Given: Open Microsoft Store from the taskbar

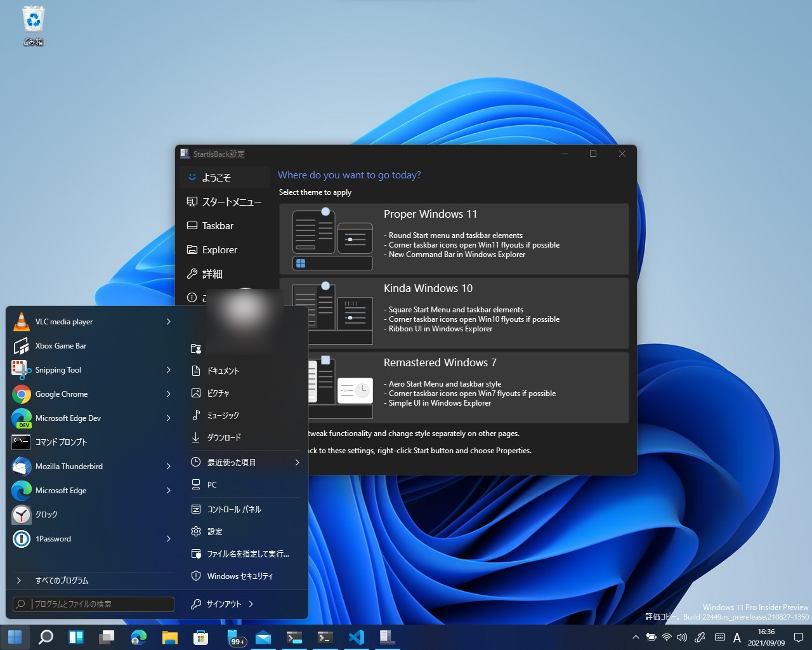Looking at the screenshot, I should click(200, 637).
